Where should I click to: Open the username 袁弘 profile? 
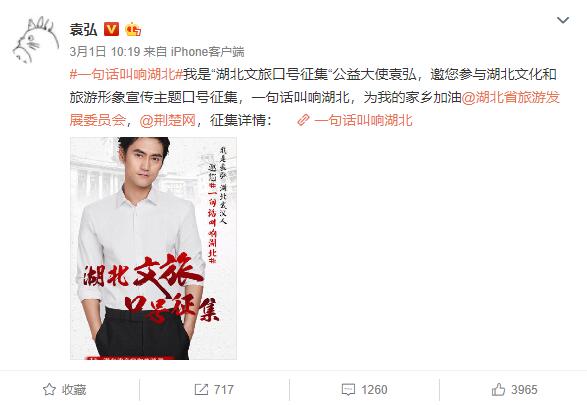tap(83, 29)
